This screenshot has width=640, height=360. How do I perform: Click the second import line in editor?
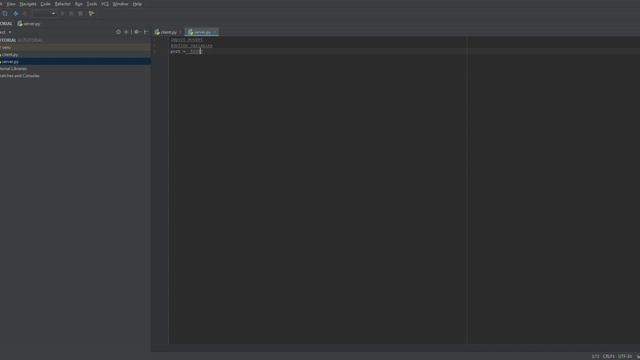pos(191,45)
